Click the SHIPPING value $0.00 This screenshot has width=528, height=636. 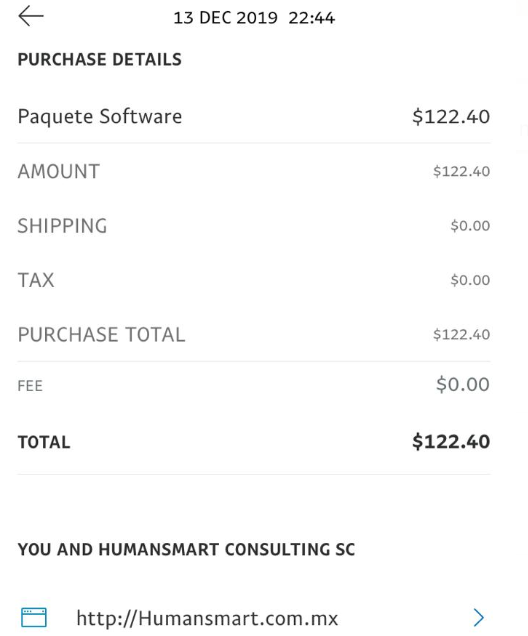tap(470, 226)
